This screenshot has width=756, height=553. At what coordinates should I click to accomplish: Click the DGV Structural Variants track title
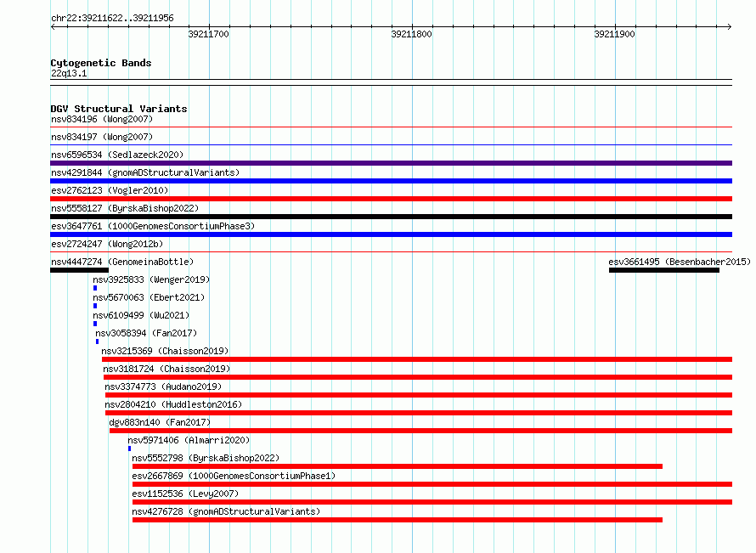pos(119,109)
